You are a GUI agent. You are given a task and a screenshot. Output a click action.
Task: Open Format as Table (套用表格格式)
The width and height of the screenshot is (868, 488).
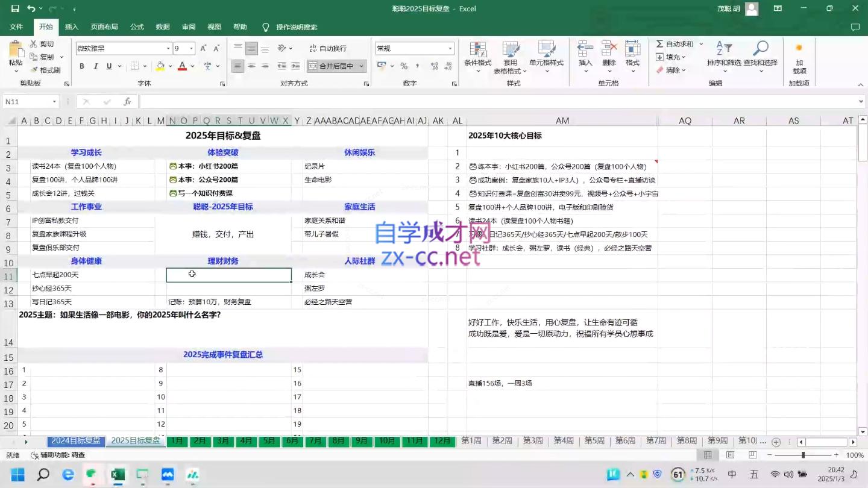click(511, 57)
